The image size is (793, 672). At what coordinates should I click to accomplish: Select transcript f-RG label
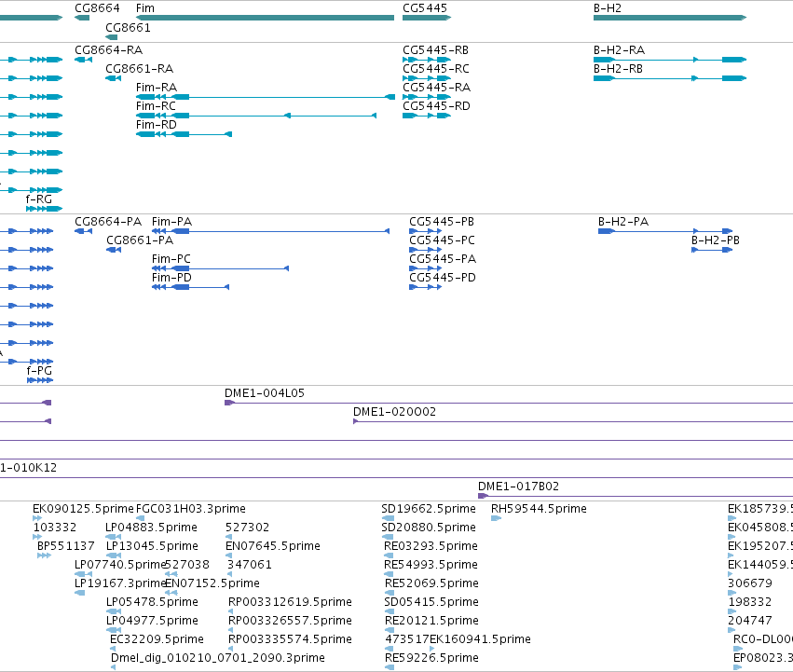(39, 199)
